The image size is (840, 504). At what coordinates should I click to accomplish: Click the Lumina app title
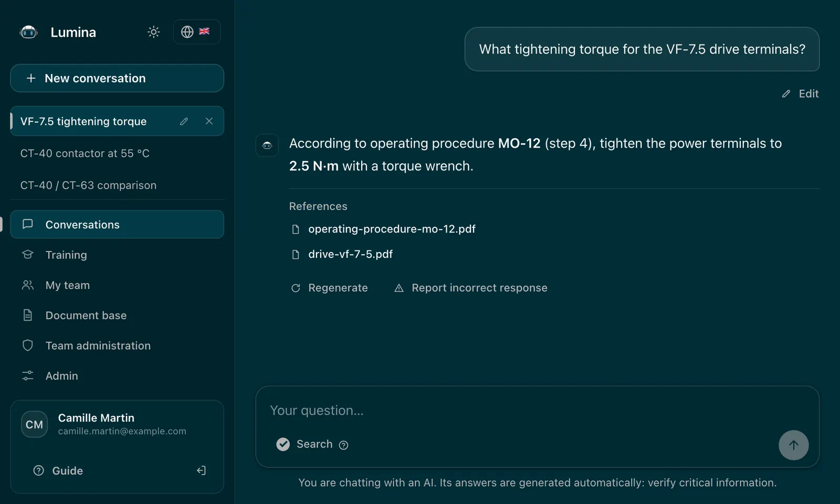(x=73, y=32)
